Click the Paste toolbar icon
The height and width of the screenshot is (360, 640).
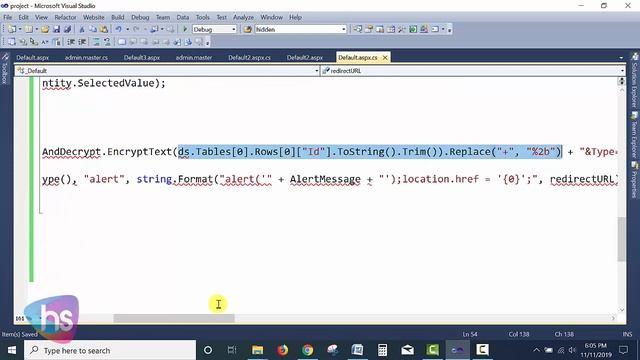[x=104, y=29]
